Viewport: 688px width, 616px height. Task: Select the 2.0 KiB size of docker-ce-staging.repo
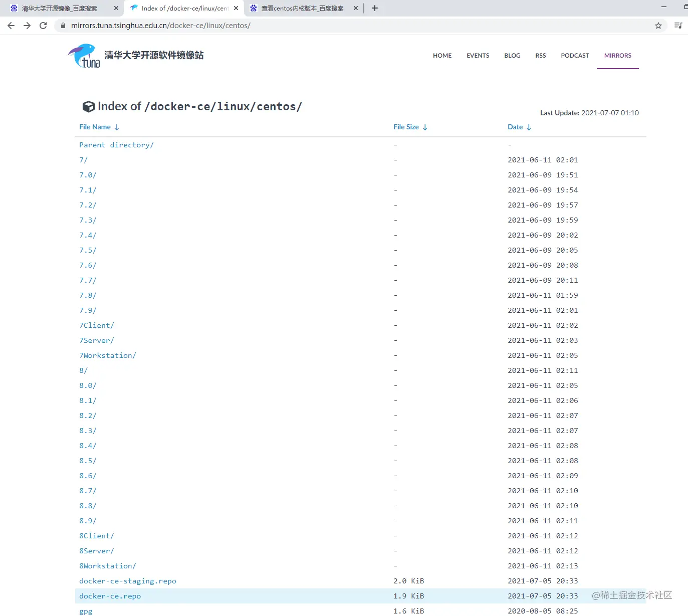tap(409, 581)
